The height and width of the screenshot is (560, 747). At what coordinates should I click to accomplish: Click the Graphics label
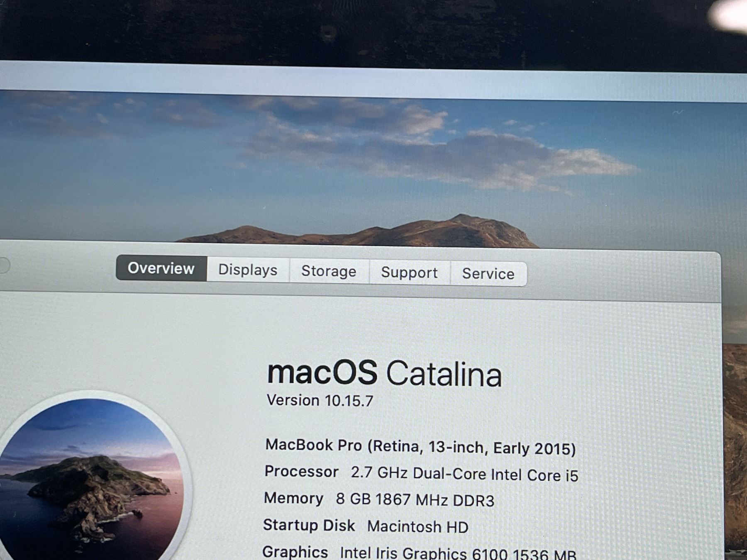[x=295, y=552]
